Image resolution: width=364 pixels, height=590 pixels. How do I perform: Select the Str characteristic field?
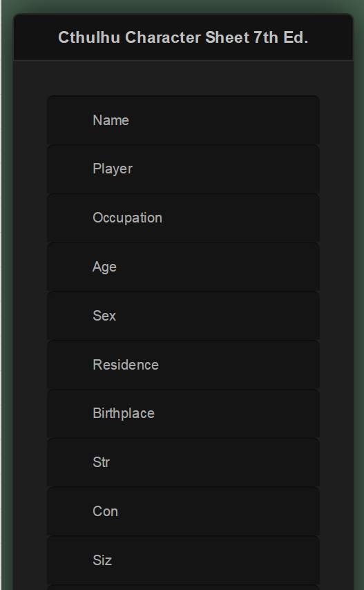[183, 462]
